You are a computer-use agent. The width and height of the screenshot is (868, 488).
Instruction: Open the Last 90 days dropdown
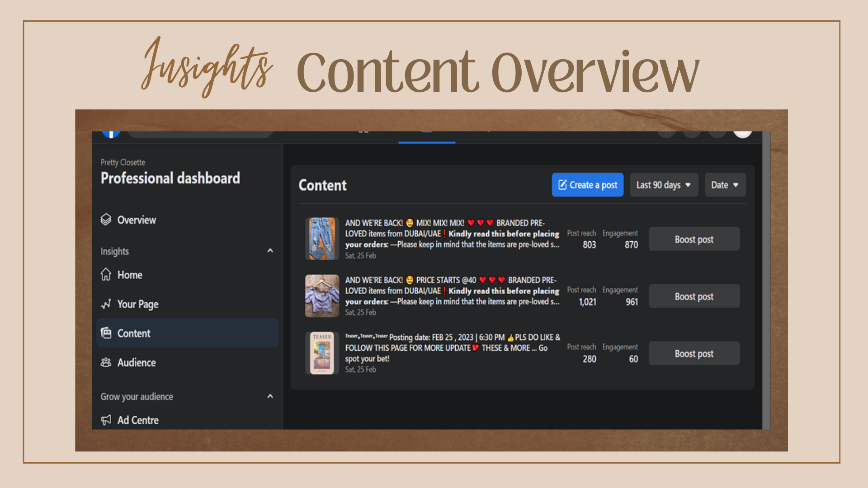pos(664,185)
